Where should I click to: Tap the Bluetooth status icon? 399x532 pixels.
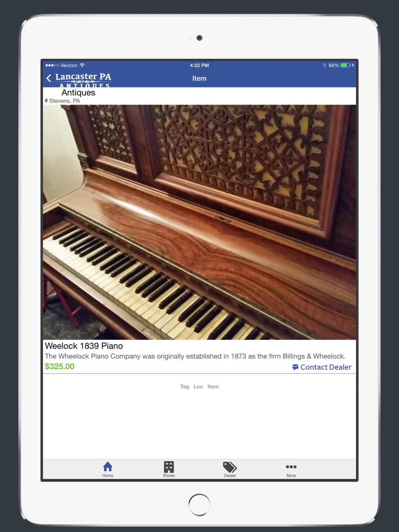tap(324, 65)
